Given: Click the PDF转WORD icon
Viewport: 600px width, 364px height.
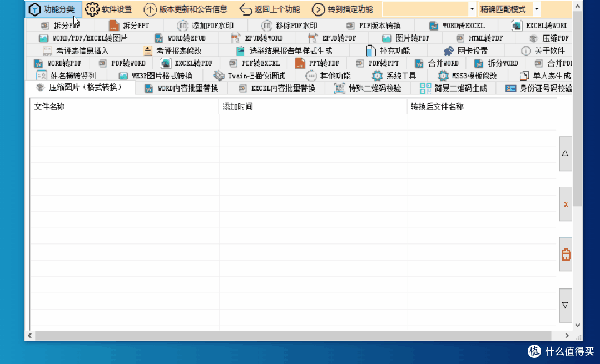Looking at the screenshot, I should 102,63.
